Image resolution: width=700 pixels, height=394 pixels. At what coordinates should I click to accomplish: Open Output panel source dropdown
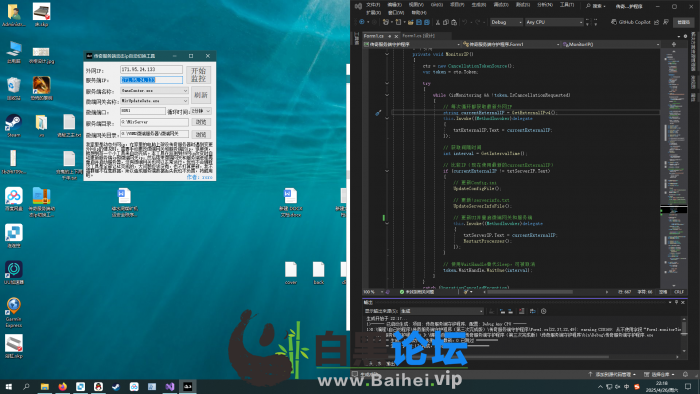pyautogui.click(x=442, y=311)
